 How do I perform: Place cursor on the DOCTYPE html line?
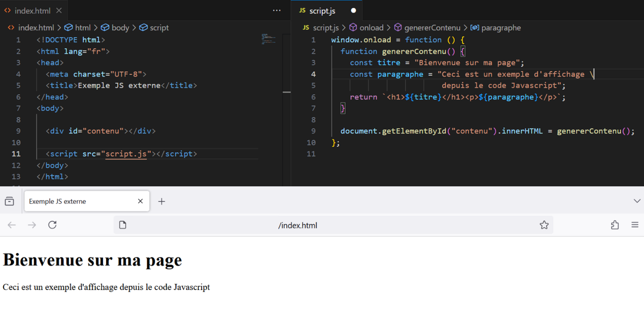pos(71,40)
